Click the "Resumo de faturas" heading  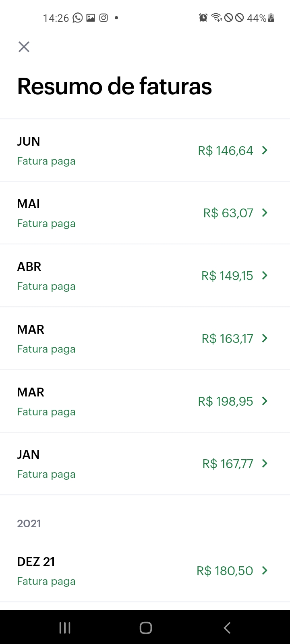[x=114, y=86]
